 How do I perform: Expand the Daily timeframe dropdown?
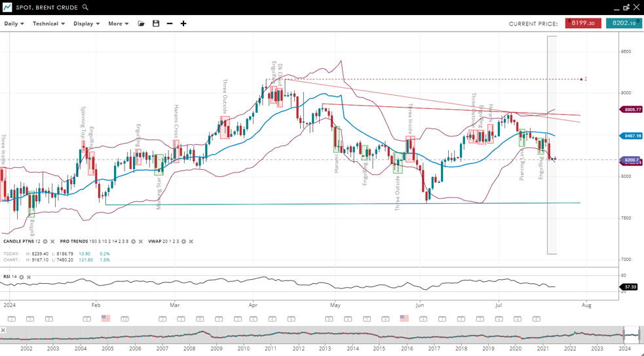14,24
